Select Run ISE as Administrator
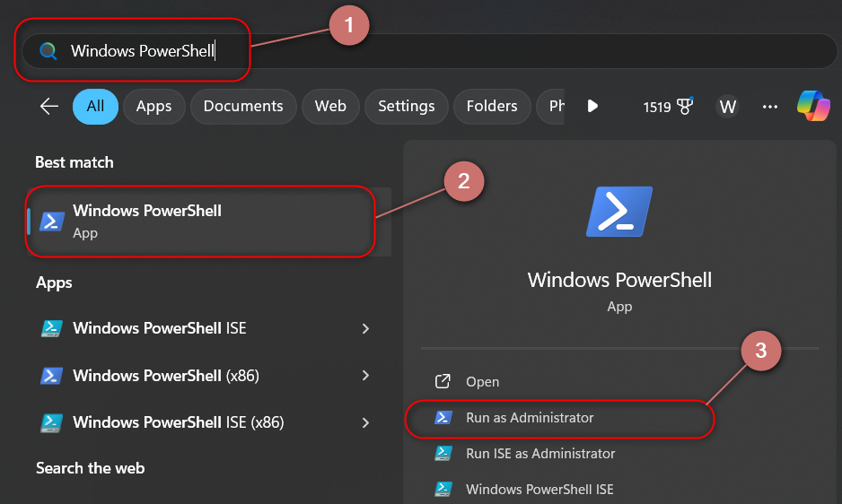The image size is (842, 504). pyautogui.click(x=540, y=454)
